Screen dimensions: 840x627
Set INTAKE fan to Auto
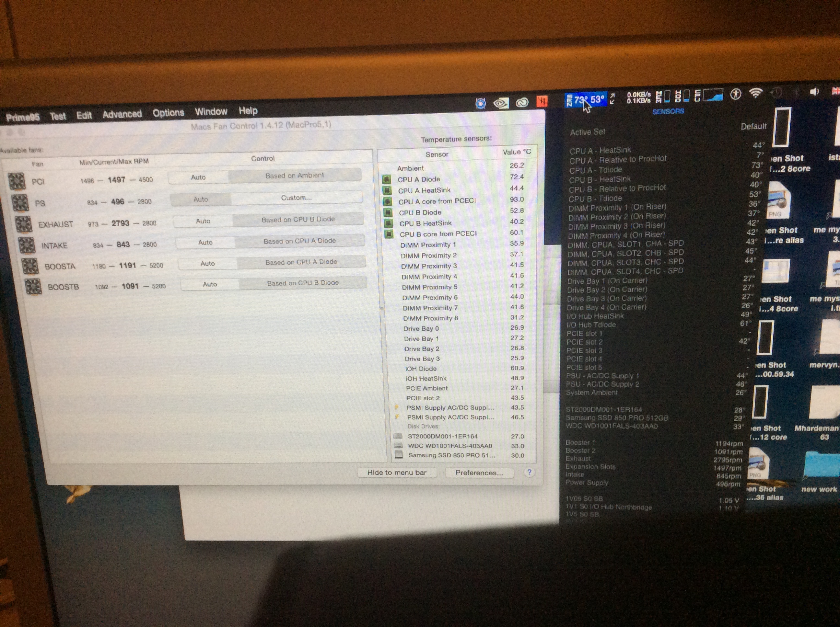205,242
